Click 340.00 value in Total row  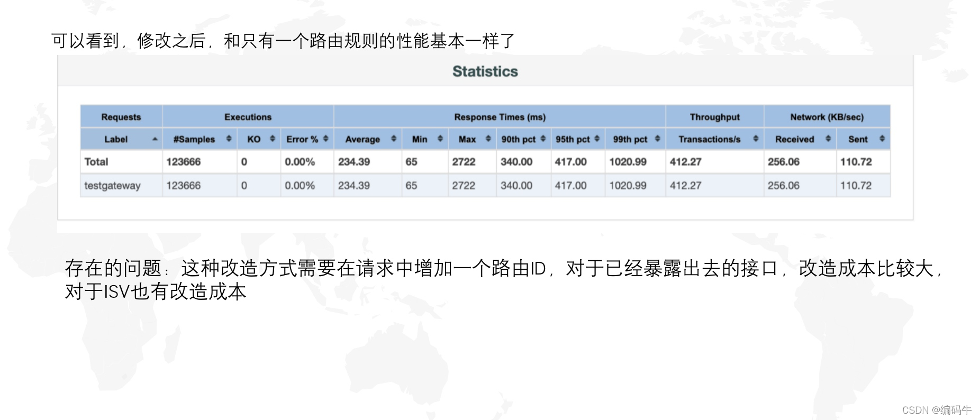pyautogui.click(x=516, y=162)
